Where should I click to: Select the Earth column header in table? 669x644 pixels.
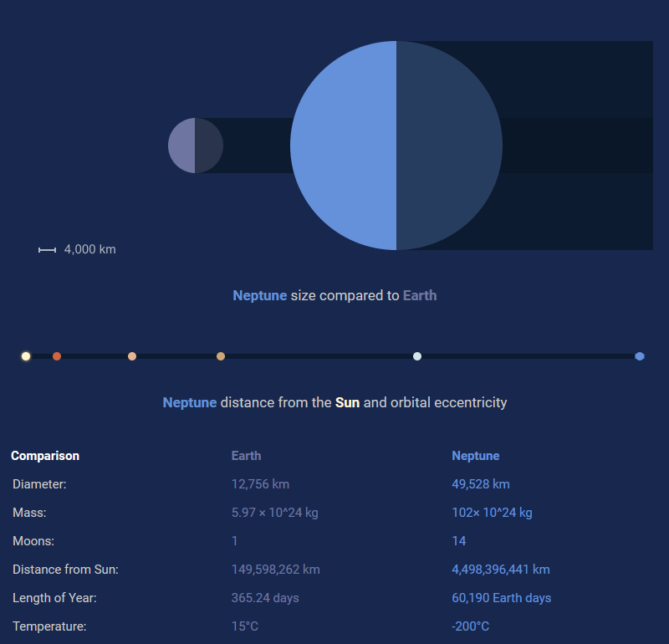(246, 456)
